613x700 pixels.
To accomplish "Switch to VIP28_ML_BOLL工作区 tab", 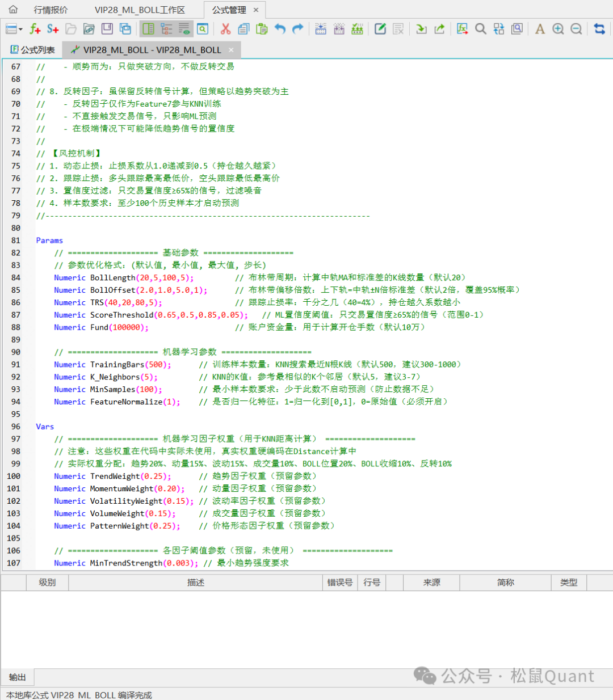I will (x=140, y=10).
